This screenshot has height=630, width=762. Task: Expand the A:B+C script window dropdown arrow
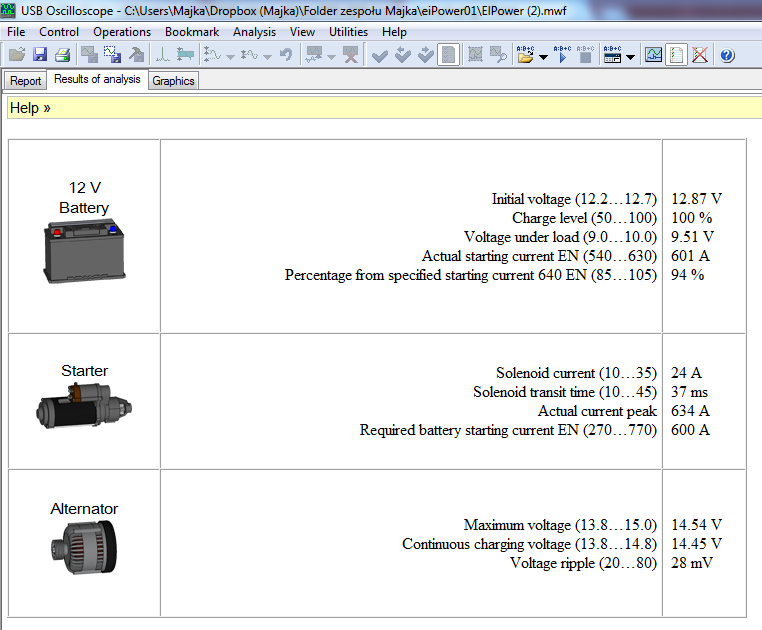(x=630, y=57)
